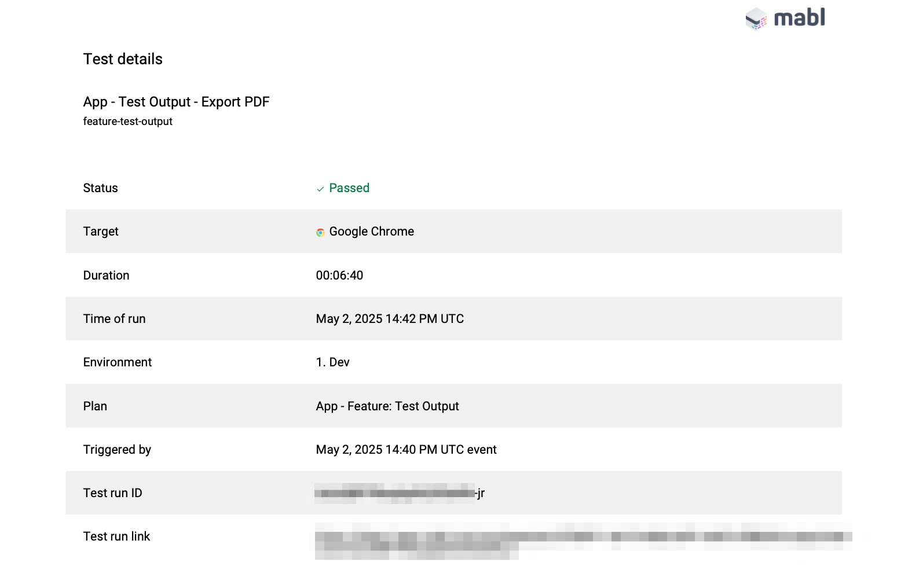Click the mabl logo icon
Screen dimensions: 908x588
coord(756,19)
